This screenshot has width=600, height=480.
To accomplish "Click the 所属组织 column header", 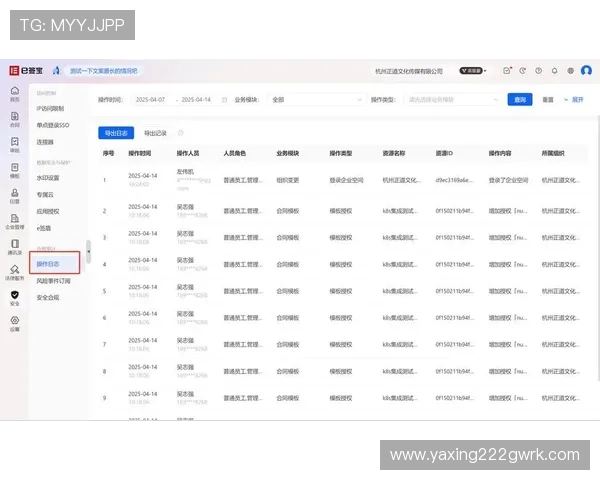I will pyautogui.click(x=553, y=153).
